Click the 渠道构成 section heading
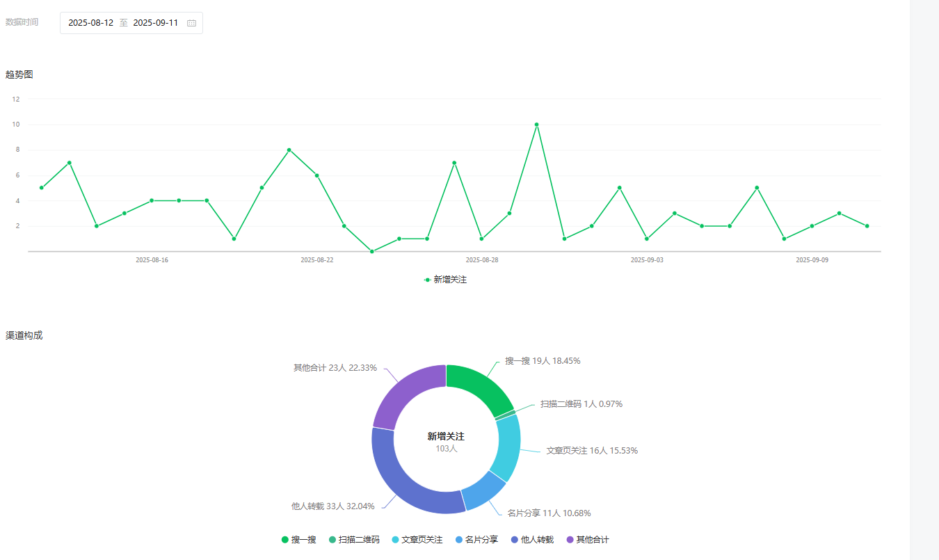The image size is (939, 560). pyautogui.click(x=24, y=335)
